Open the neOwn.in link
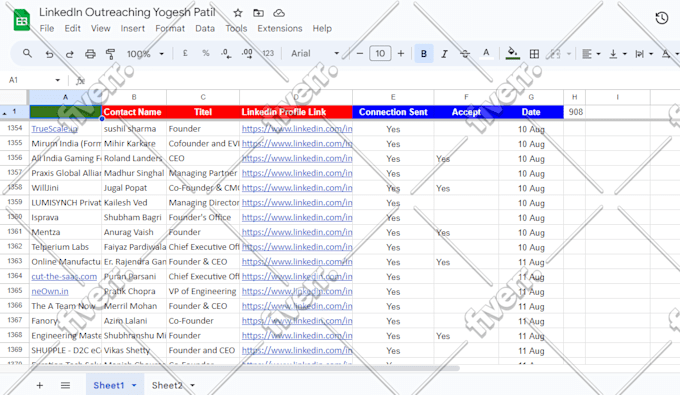 pos(50,291)
